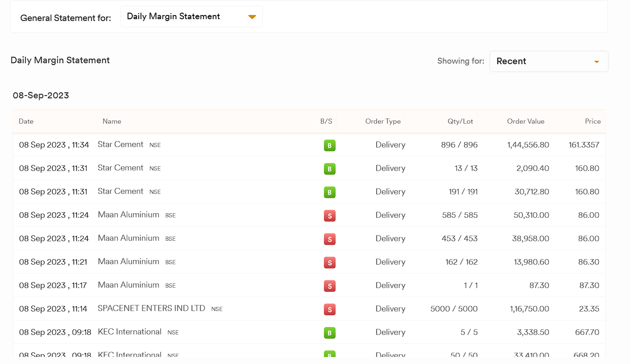Click the green Buy badge for Star Cement 11:34
630x364 pixels.
(x=330, y=146)
